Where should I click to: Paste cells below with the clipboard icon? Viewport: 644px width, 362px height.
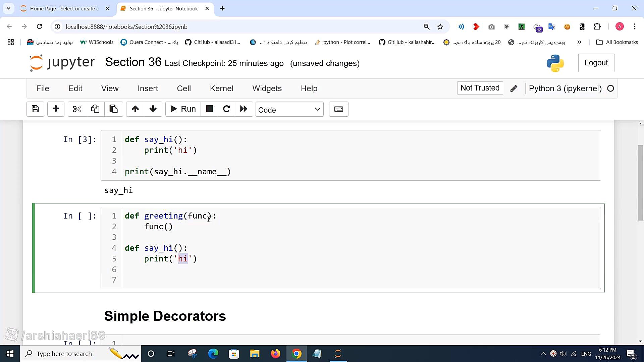[113, 109]
